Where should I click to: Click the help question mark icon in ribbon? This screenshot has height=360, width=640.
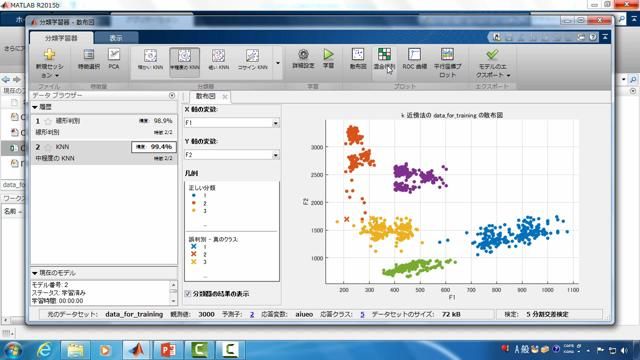(593, 37)
